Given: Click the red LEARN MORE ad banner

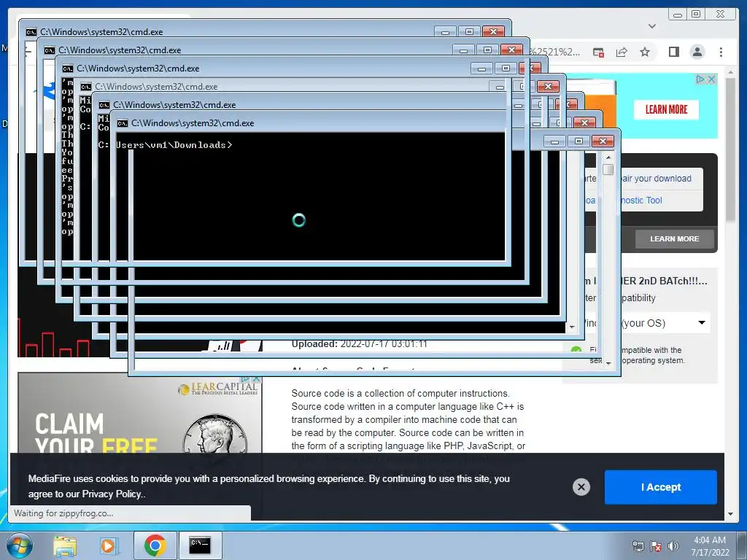Looking at the screenshot, I should pos(666,109).
